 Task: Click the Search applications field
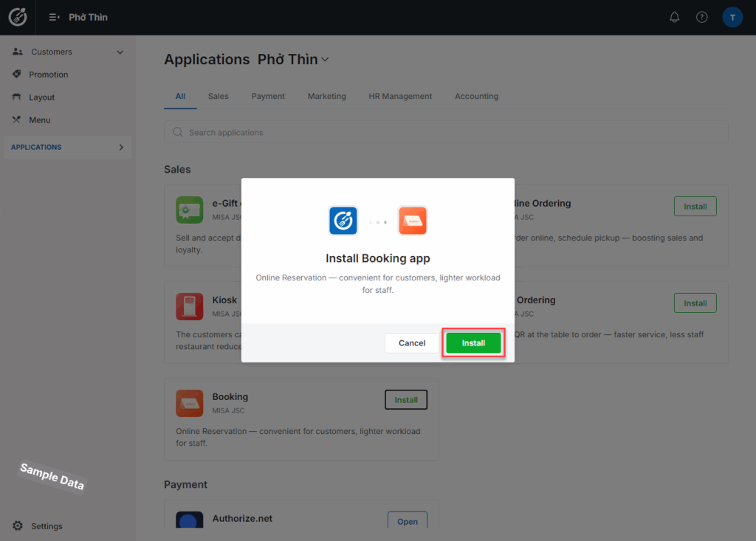[x=445, y=132]
